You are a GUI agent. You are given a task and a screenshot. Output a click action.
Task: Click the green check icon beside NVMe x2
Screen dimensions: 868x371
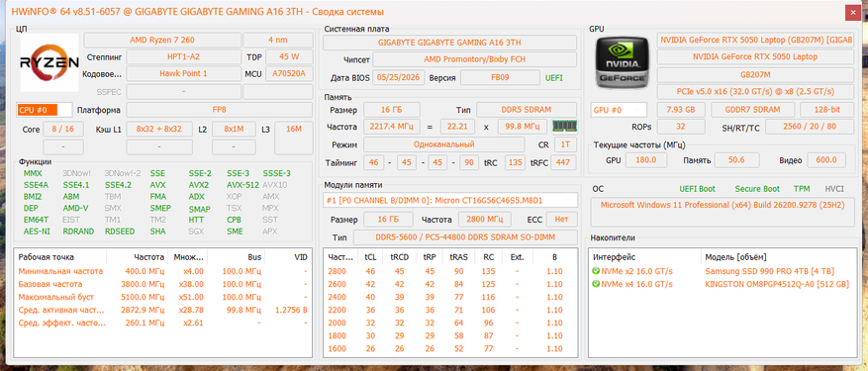coord(596,271)
